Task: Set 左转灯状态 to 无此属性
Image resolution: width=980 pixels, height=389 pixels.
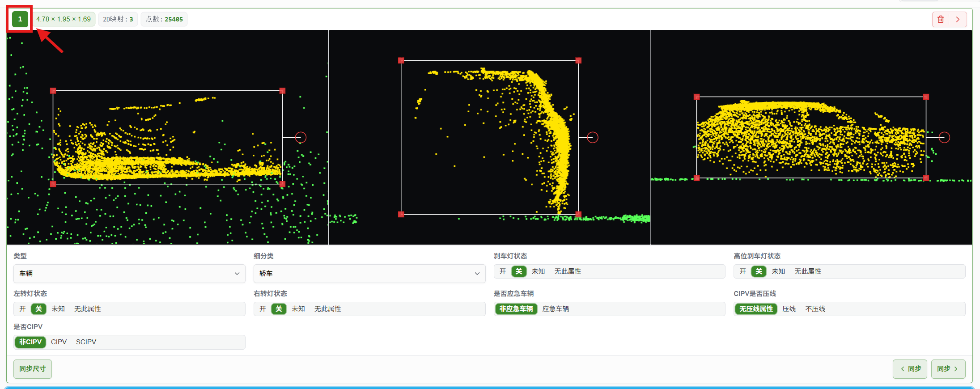Action: [88, 309]
